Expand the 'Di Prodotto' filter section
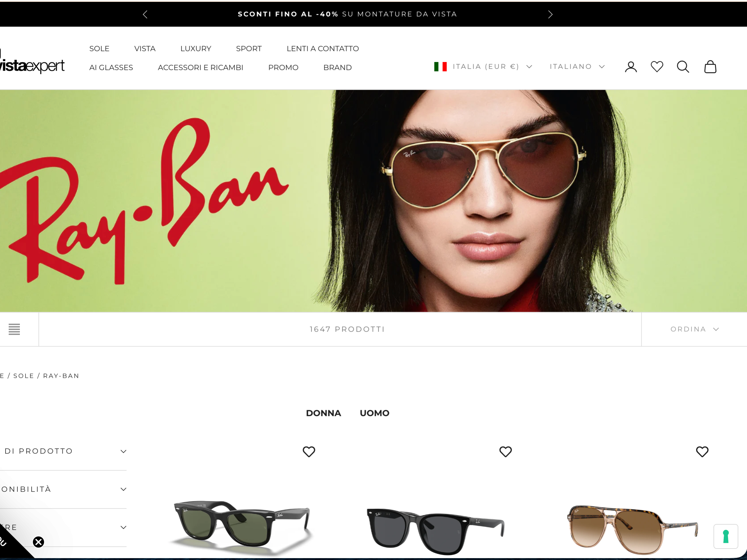This screenshot has width=747, height=560. [63, 451]
